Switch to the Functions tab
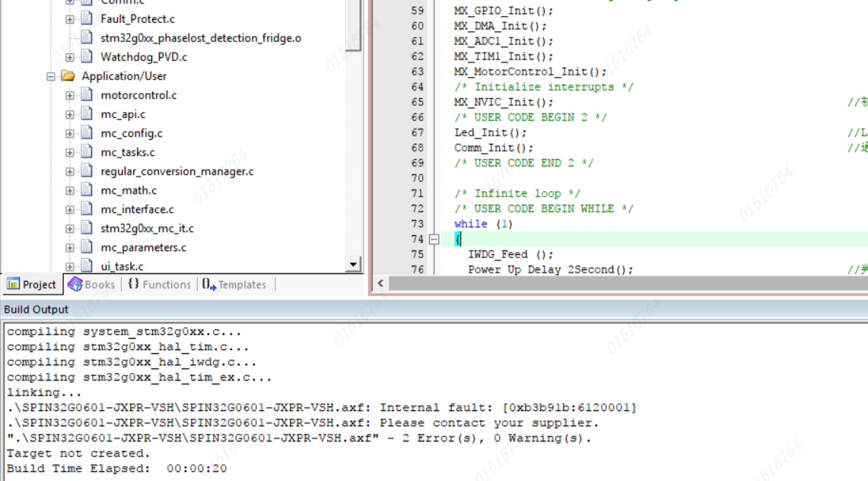 159,285
